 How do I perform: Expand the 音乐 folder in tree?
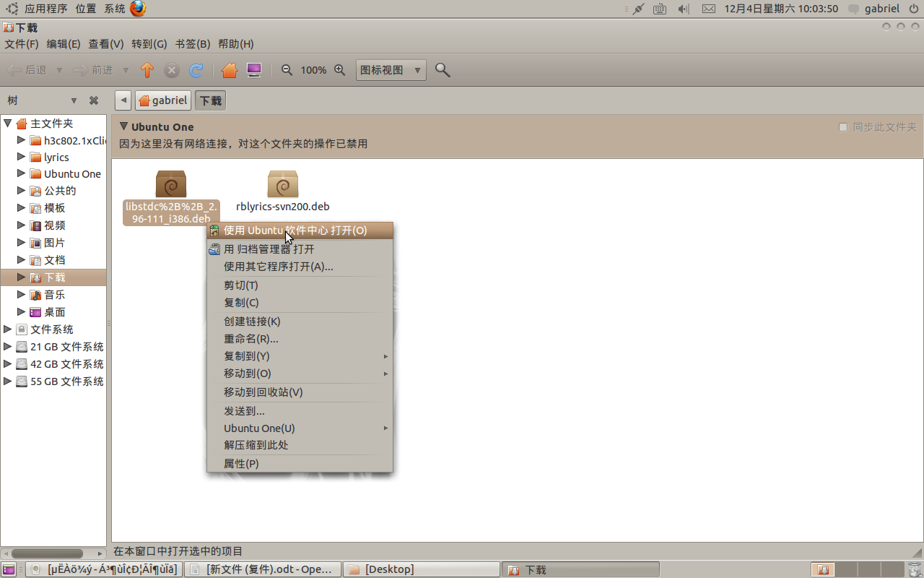pos(21,294)
